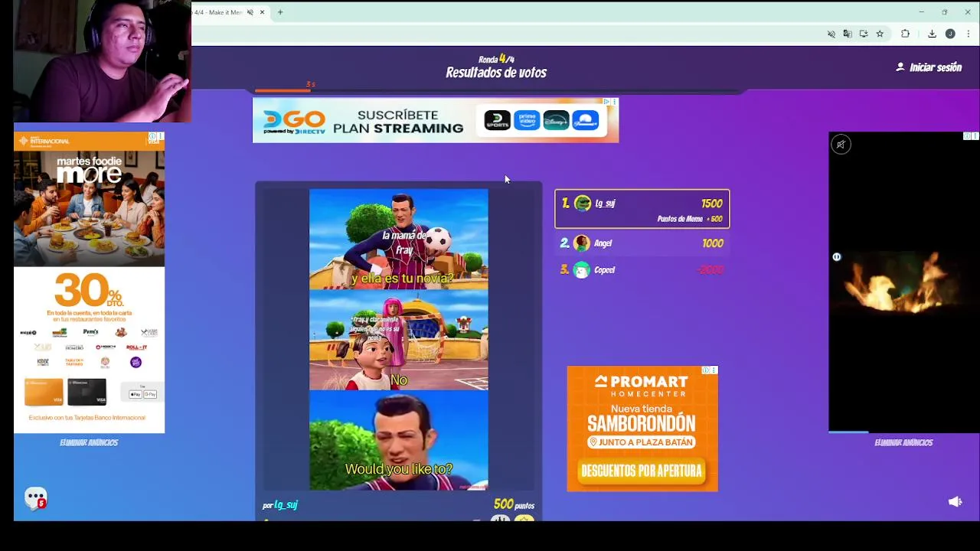Click the fire video ad
This screenshot has width=980, height=551.
(x=903, y=282)
